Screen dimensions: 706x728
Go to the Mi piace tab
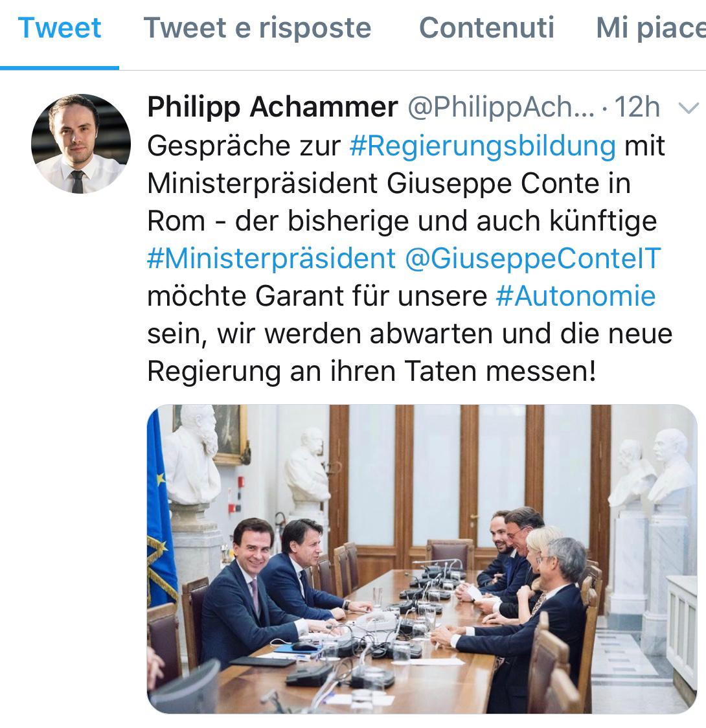point(650,28)
